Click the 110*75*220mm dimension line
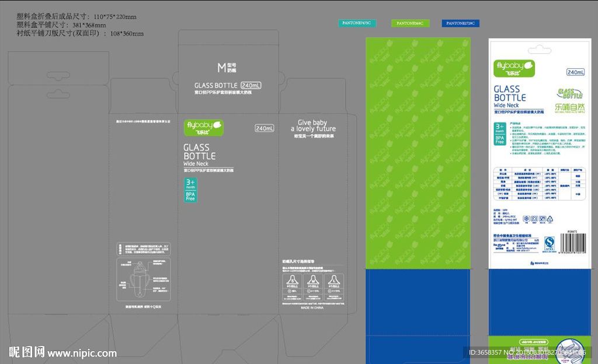 point(77,16)
